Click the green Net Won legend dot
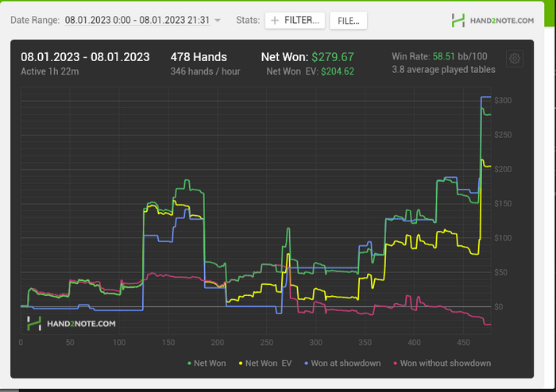Viewport: 556px width, 392px height. [x=189, y=363]
